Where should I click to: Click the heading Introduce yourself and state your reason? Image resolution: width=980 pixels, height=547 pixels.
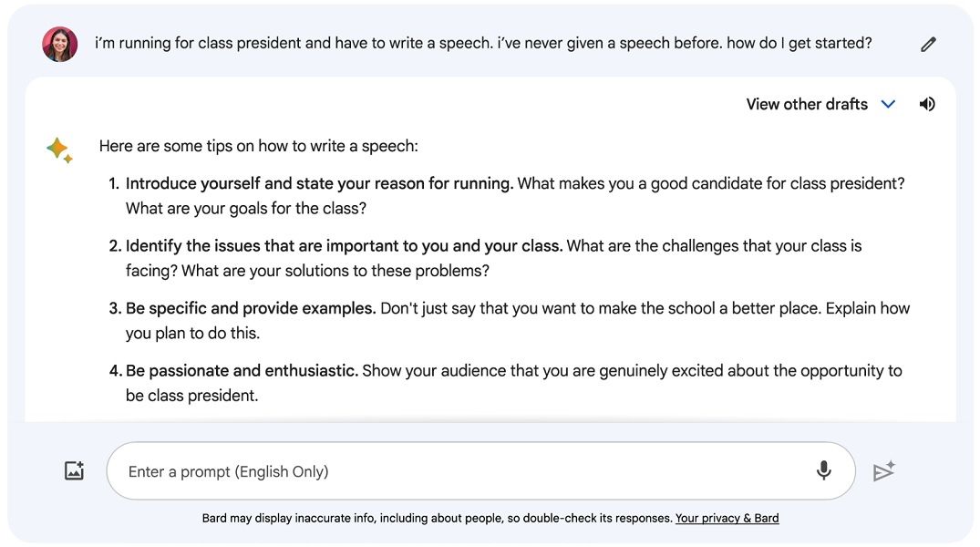point(319,184)
